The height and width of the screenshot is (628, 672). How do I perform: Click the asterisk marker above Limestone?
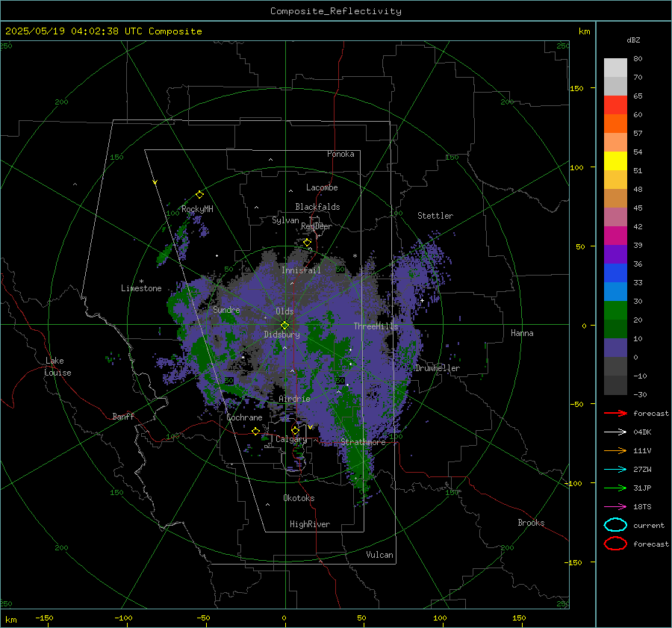click(x=141, y=282)
